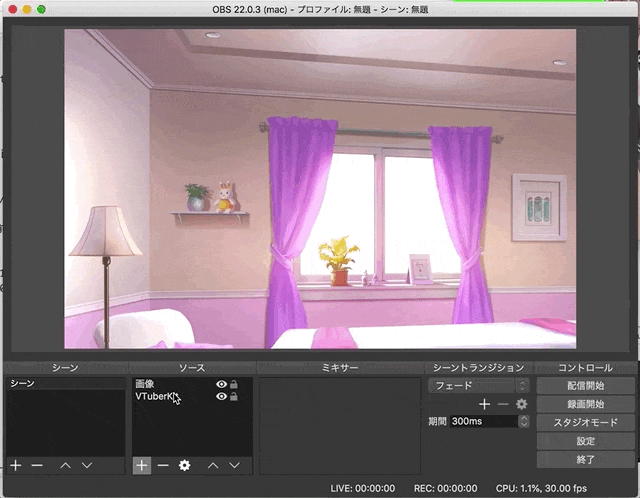Select the 画像 source row
The height and width of the screenshot is (498, 640).
click(x=192, y=384)
